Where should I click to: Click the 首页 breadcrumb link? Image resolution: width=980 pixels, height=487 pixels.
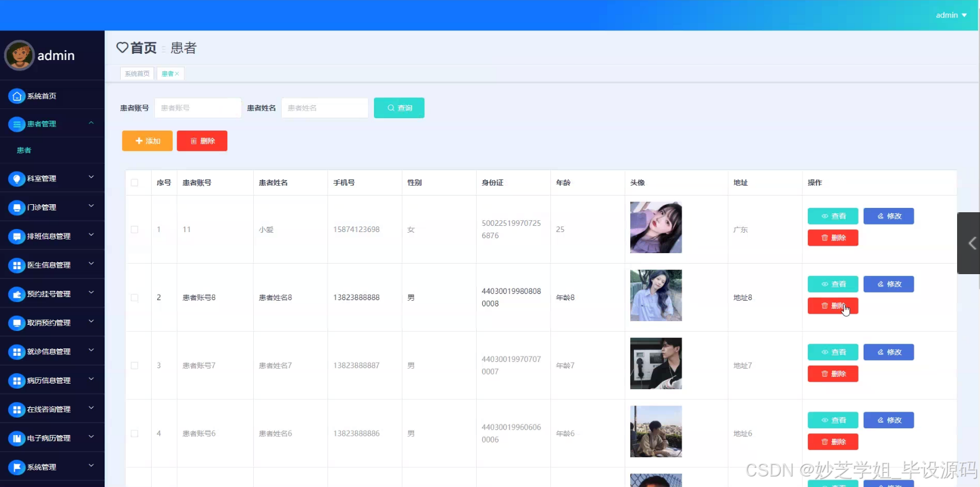click(x=143, y=48)
